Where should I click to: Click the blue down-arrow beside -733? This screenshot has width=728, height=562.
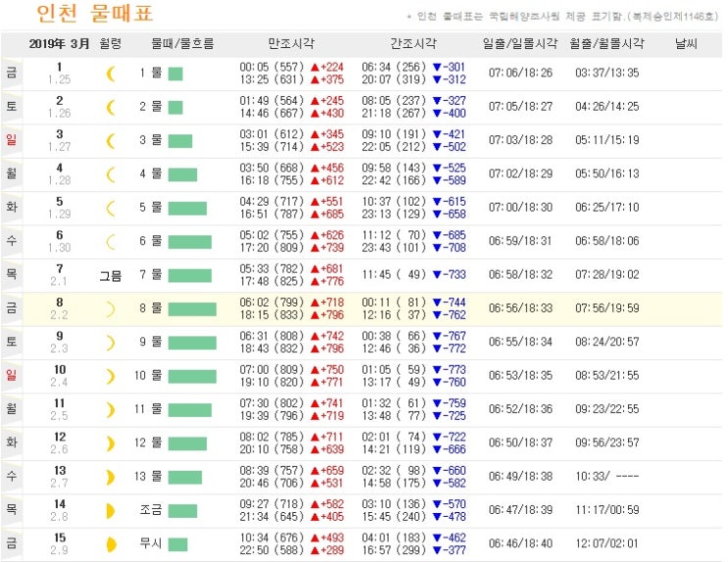[437, 275]
